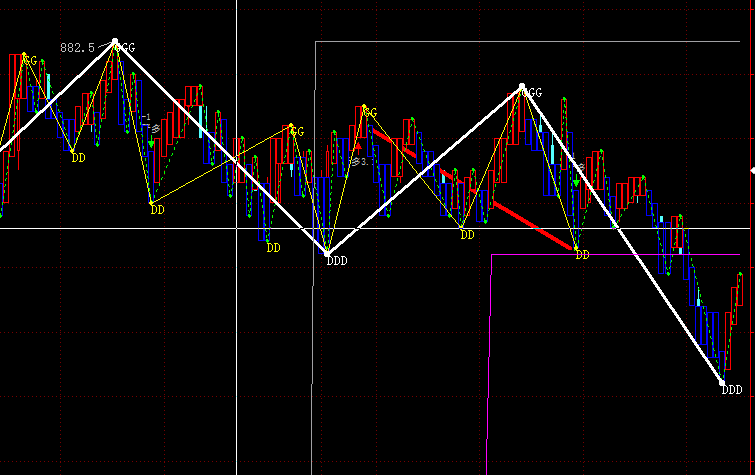Click the green down arrow below the -1 label
755x475 pixels.
click(151, 142)
